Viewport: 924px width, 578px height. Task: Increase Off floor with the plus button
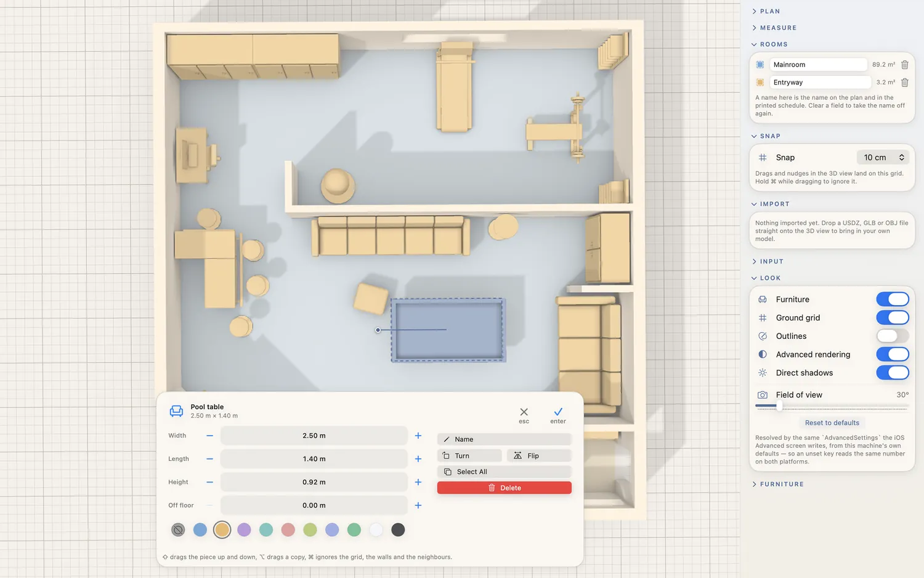click(418, 505)
